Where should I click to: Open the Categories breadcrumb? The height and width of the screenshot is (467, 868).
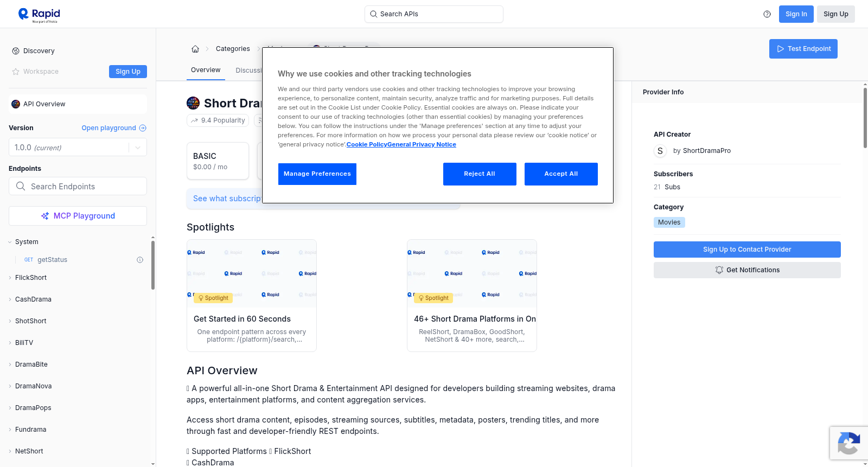tap(233, 49)
